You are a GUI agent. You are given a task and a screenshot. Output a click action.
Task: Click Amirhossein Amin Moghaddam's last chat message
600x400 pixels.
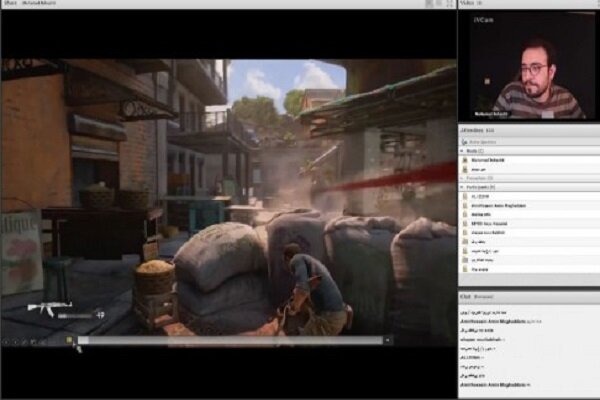(x=495, y=385)
